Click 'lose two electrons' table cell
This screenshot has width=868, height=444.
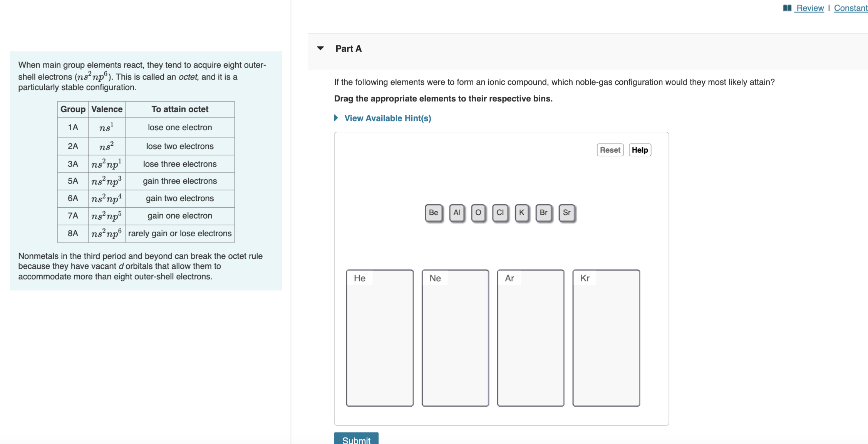(180, 146)
